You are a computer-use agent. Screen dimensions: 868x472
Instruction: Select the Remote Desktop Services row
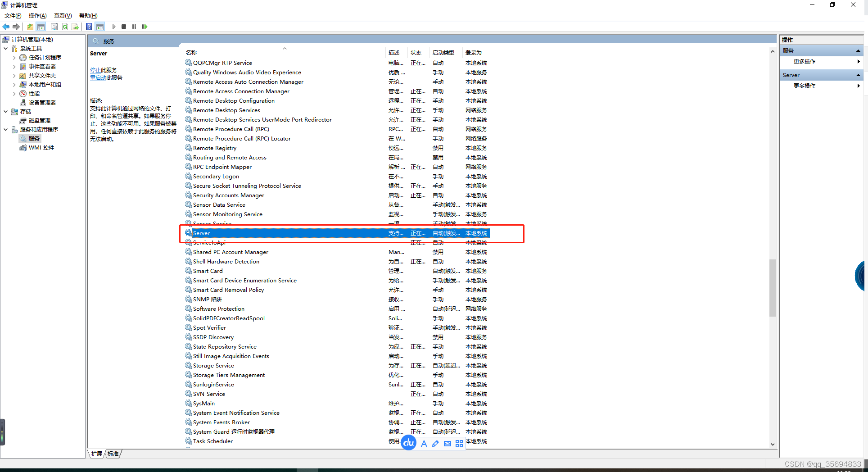(337, 110)
